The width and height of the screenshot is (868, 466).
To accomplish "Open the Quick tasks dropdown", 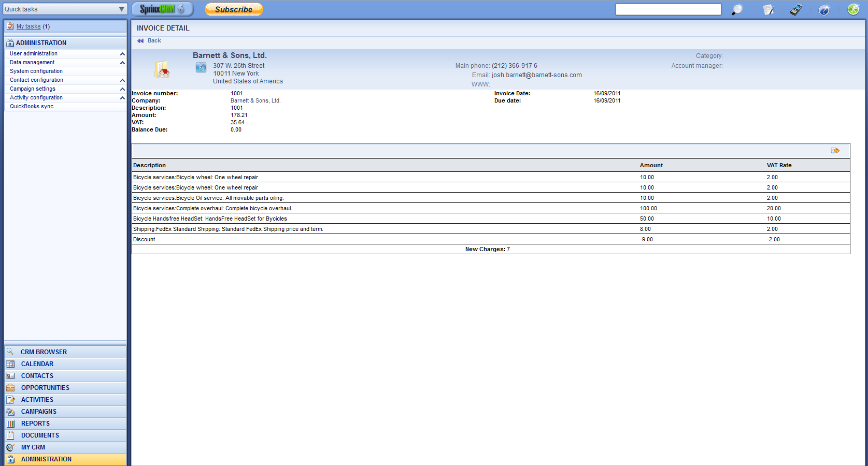I will click(x=65, y=9).
